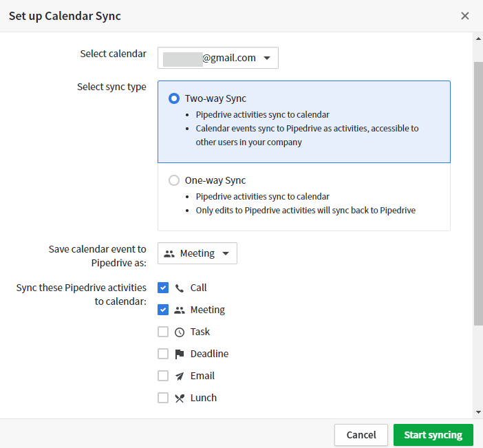Click the scrollbar down arrow

478,412
